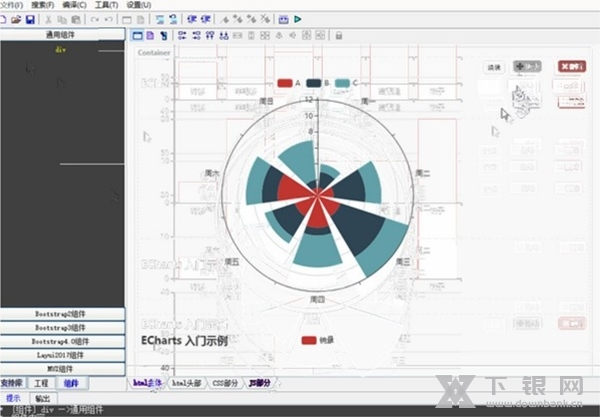Open the 工具 menu
This screenshot has width=600, height=417.
coord(106,5)
